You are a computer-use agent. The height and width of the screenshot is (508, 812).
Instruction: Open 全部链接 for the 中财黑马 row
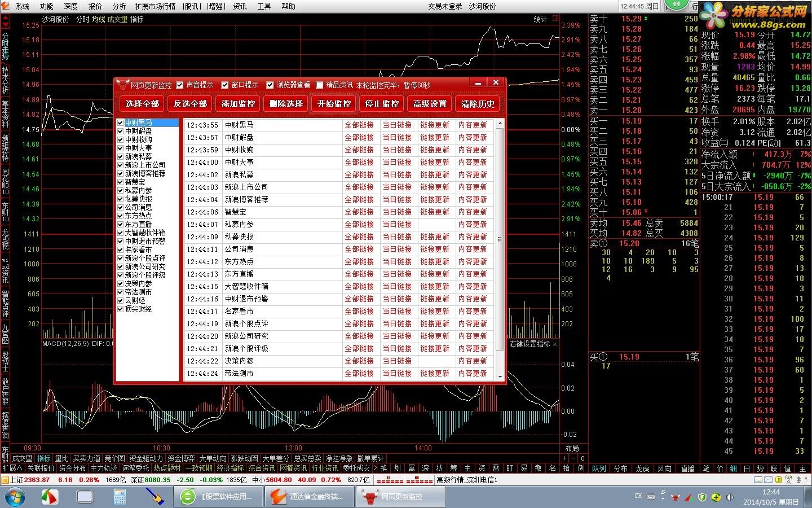point(359,125)
